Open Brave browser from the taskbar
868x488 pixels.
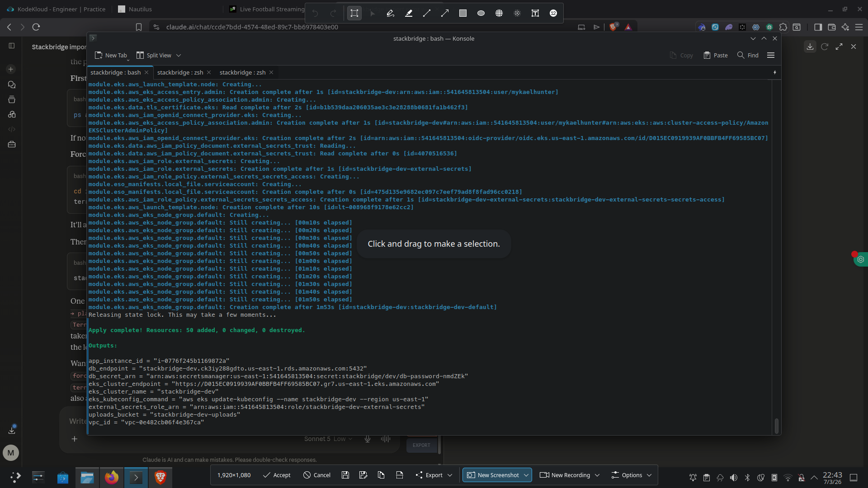click(x=160, y=477)
